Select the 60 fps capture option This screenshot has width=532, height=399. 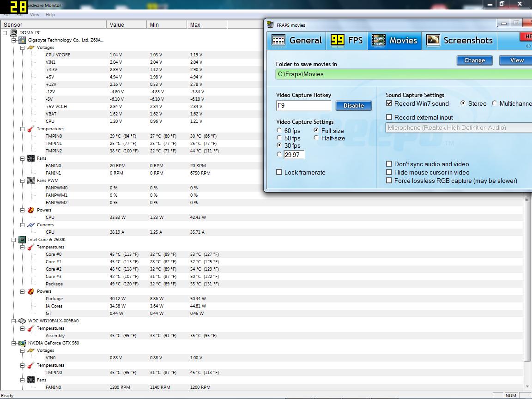click(x=279, y=130)
